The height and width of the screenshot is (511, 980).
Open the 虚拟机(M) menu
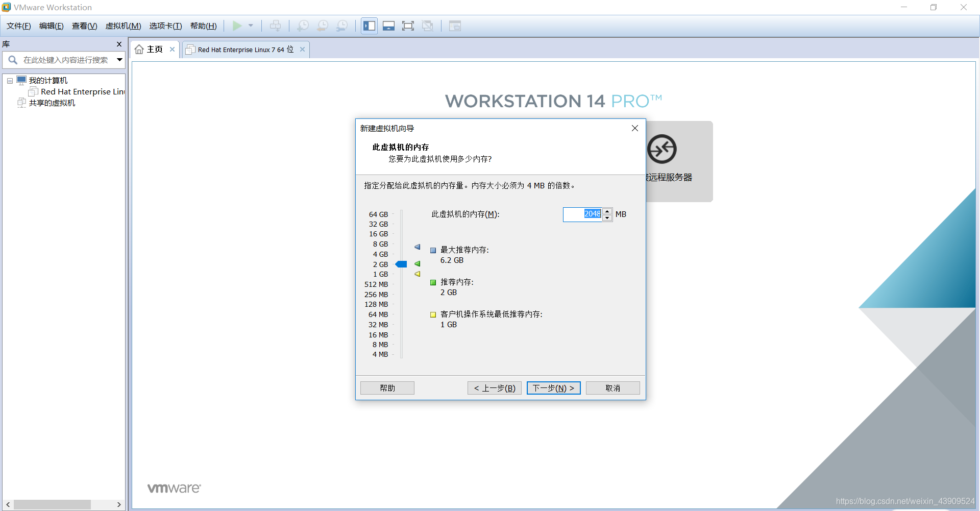click(124, 26)
